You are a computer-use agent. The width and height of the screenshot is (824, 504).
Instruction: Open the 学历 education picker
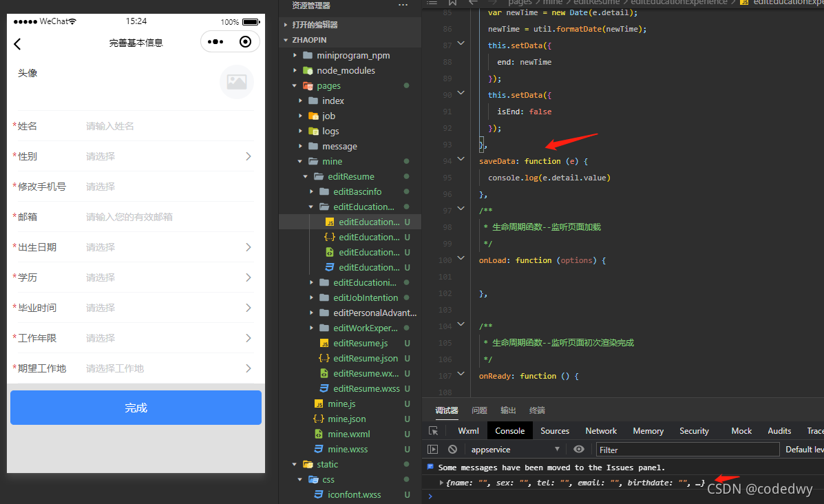pos(136,277)
